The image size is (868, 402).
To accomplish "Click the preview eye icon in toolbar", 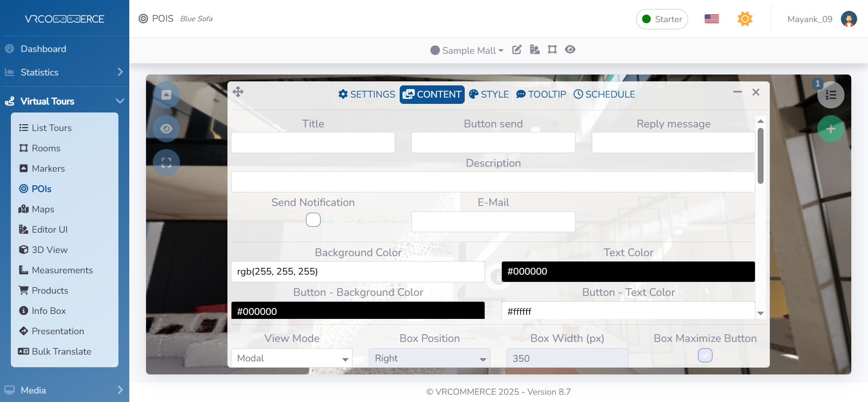I will point(570,50).
